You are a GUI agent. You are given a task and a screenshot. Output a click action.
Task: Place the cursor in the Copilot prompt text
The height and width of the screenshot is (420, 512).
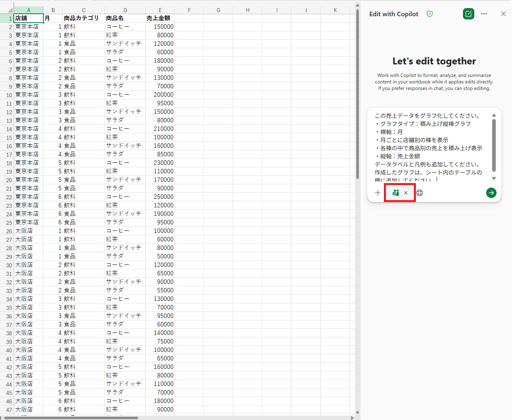pyautogui.click(x=430, y=148)
